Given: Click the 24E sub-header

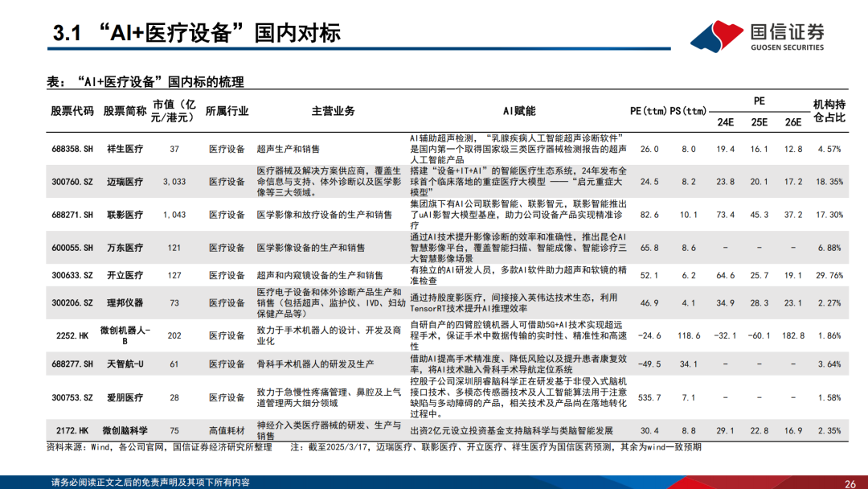Looking at the screenshot, I should click(x=725, y=121).
